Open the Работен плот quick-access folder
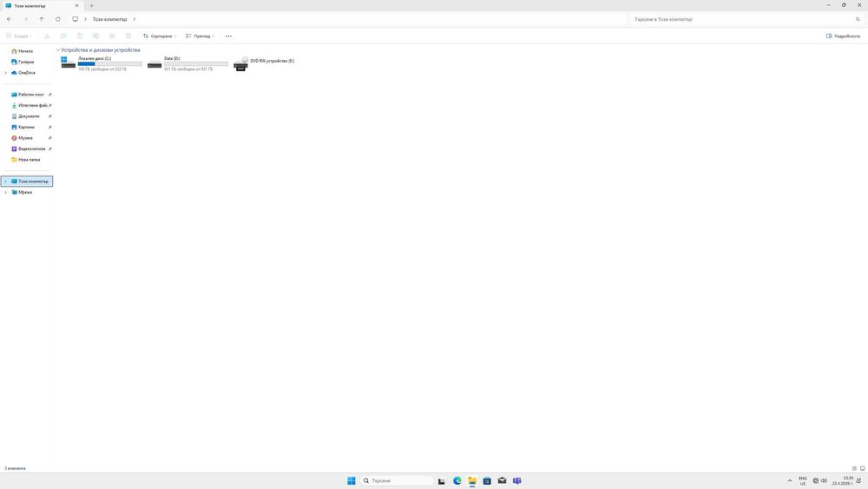 (31, 95)
